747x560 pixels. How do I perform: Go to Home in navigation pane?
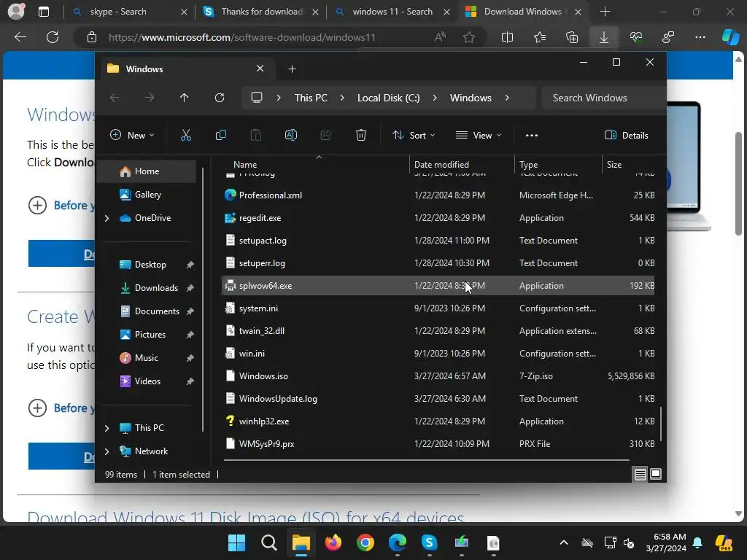(147, 171)
